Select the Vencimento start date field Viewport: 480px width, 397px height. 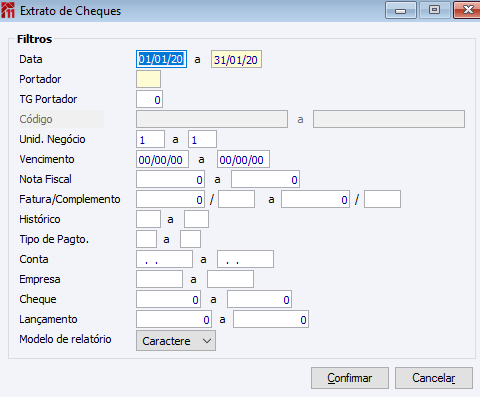click(x=162, y=159)
